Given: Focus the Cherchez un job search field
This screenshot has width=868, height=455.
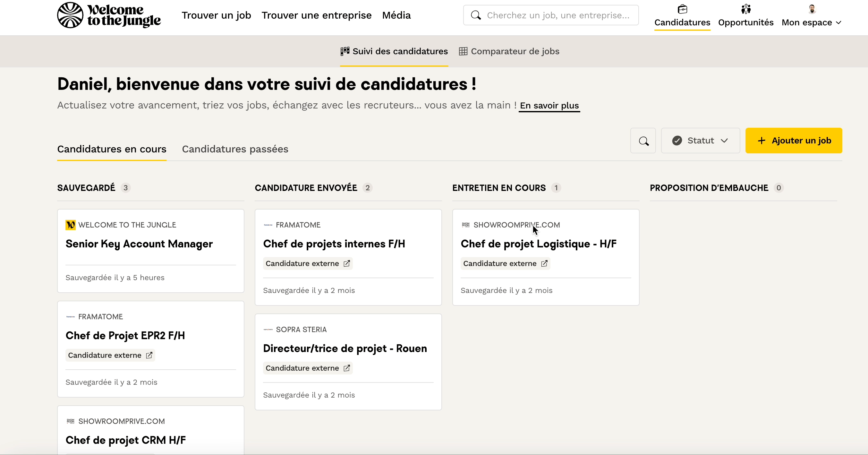Looking at the screenshot, I should pos(558,15).
